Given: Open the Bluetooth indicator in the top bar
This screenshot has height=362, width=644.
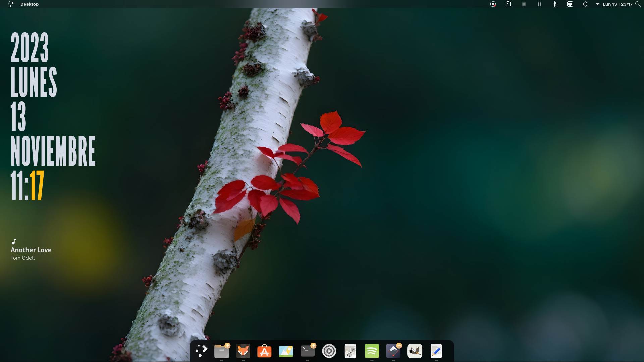Looking at the screenshot, I should [555, 4].
